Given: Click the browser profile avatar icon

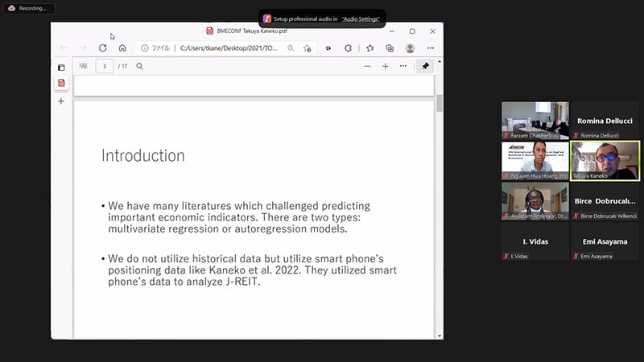Looking at the screenshot, I should click(410, 48).
